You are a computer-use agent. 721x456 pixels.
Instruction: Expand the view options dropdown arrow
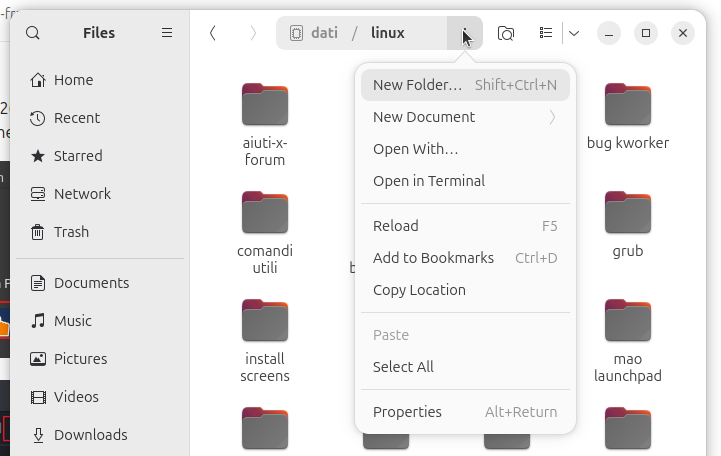pos(574,33)
